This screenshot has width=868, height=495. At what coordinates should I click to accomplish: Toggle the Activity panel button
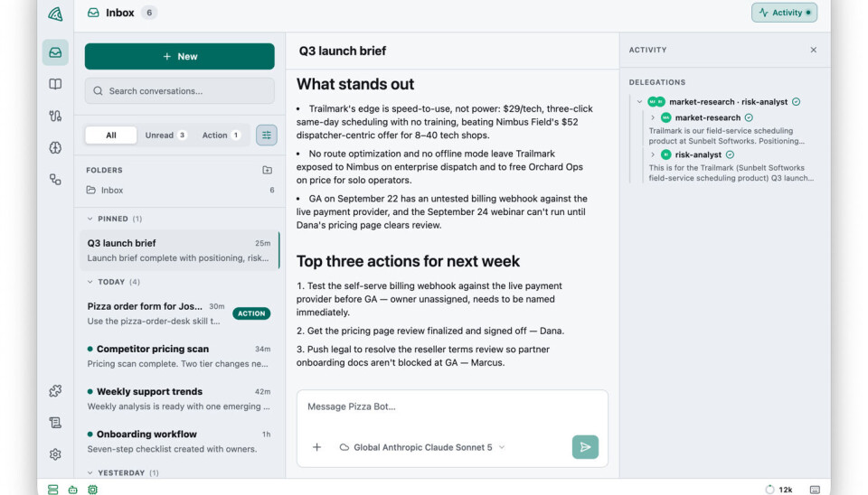pyautogui.click(x=784, y=13)
